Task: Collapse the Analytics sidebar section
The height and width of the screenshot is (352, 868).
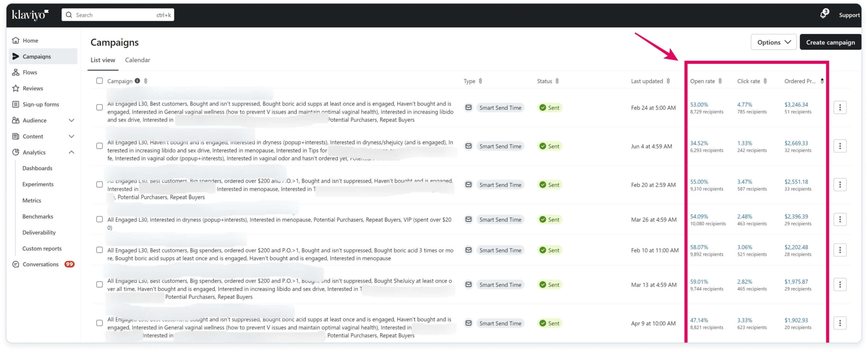Action: click(x=71, y=152)
